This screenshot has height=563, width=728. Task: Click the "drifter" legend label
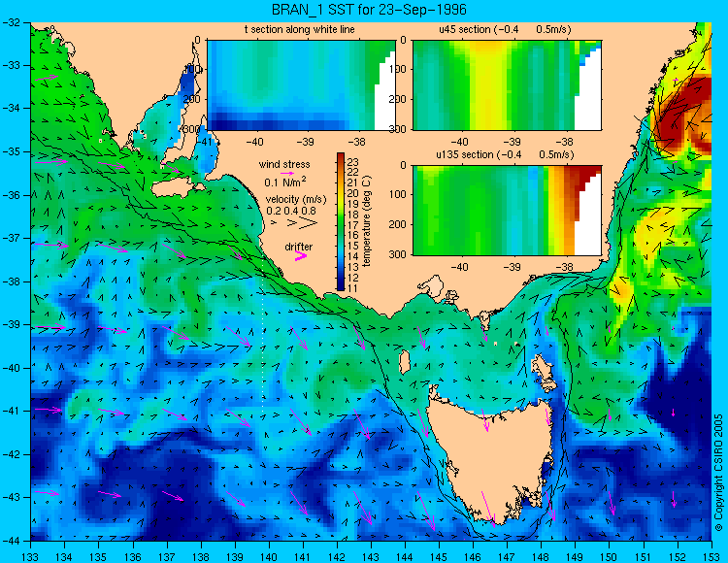point(299,247)
